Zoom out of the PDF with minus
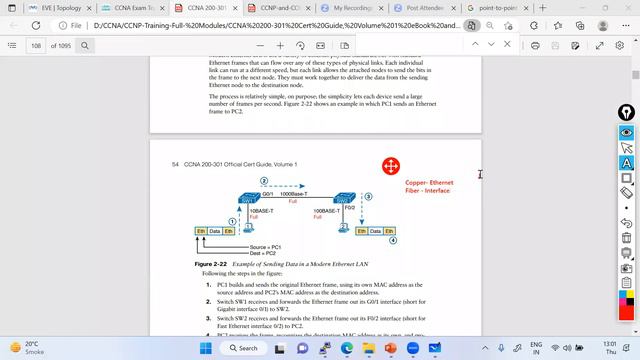640x360 pixels. pyautogui.click(x=260, y=46)
